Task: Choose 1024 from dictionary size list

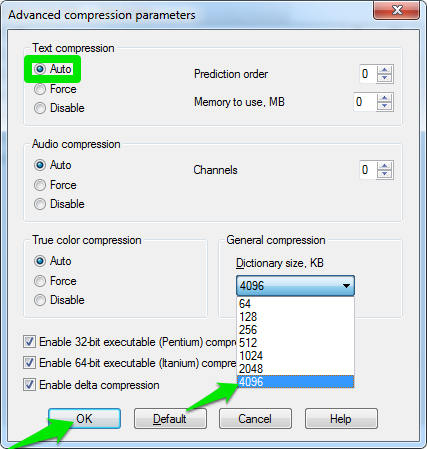Action: (295, 356)
